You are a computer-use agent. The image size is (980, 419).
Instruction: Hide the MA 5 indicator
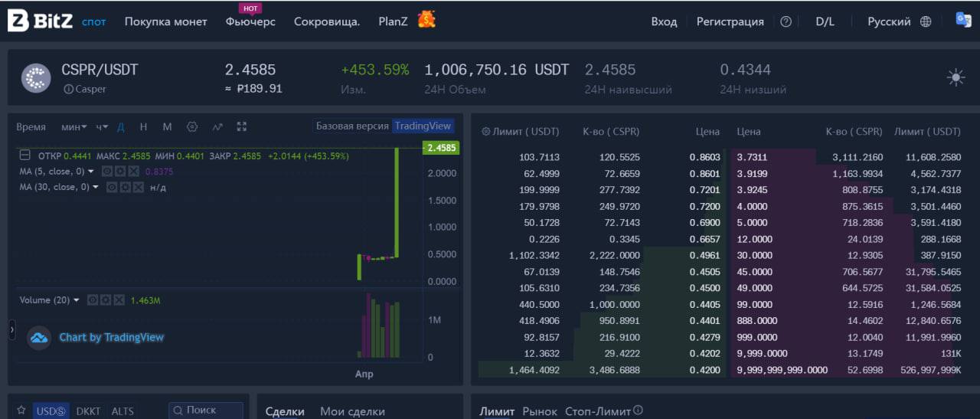(106, 172)
